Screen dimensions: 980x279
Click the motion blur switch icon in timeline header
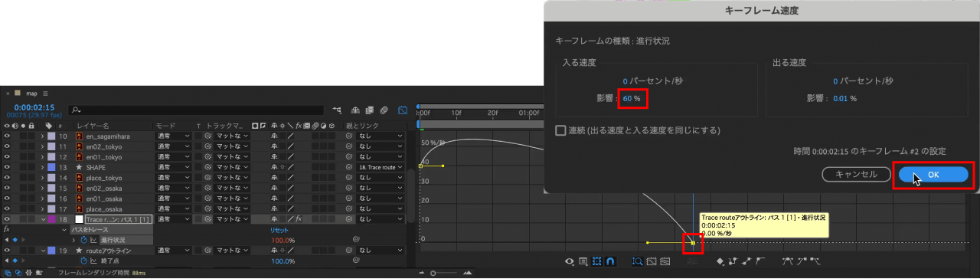tap(384, 110)
